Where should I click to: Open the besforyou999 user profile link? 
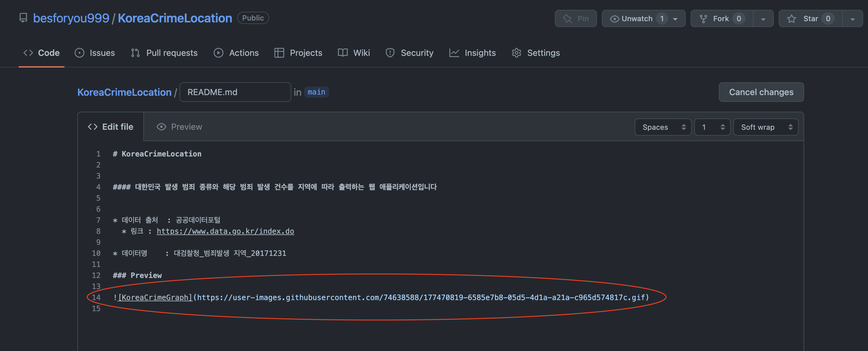pos(71,18)
